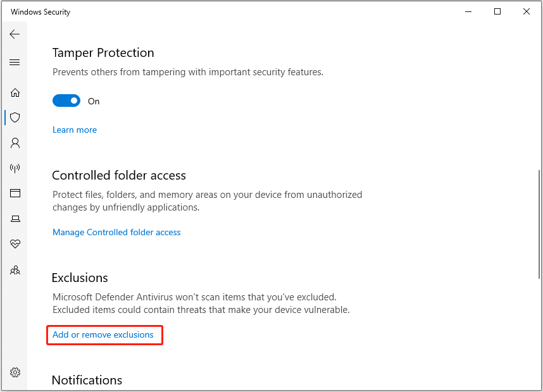Open Family options icon in sidebar

click(15, 270)
